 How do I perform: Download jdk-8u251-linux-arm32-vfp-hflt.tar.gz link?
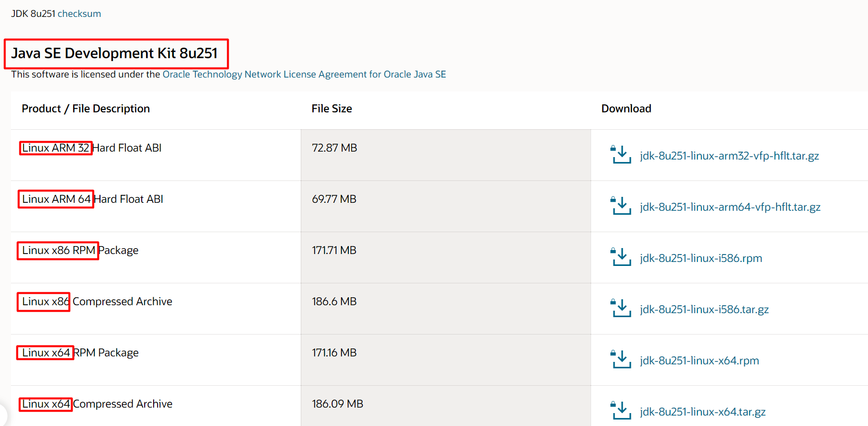click(729, 156)
